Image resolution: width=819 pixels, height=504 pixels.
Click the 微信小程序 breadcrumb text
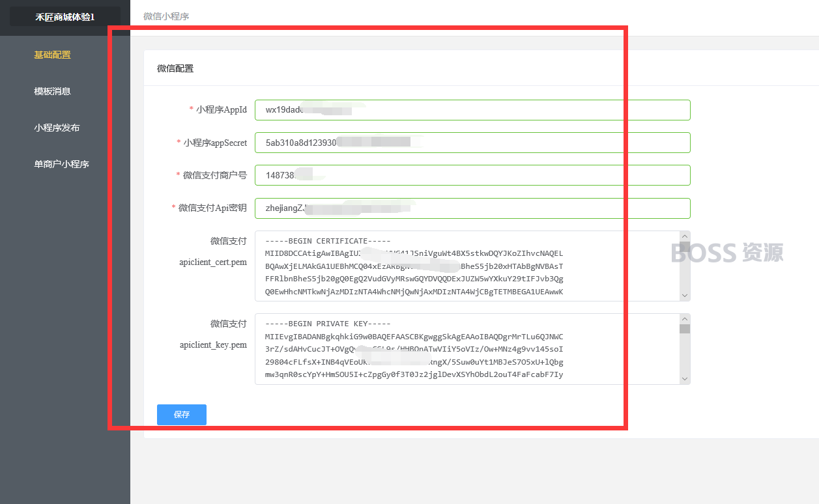[x=166, y=16]
